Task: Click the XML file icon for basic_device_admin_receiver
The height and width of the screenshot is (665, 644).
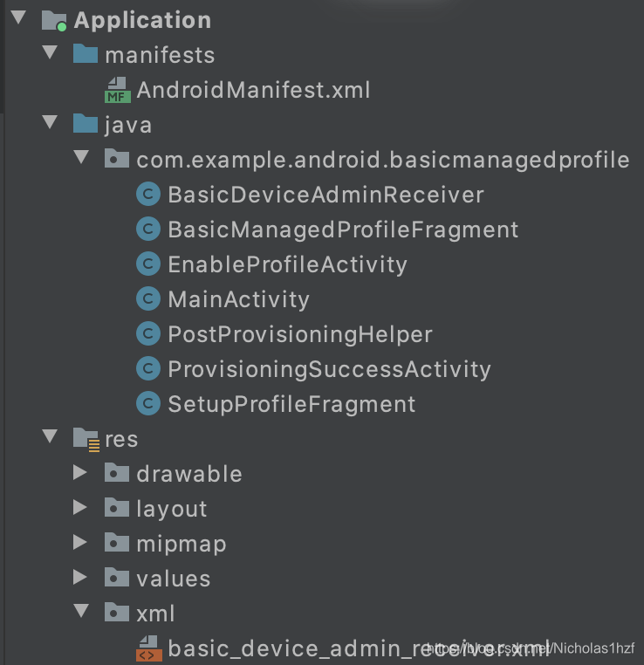Action: click(149, 648)
